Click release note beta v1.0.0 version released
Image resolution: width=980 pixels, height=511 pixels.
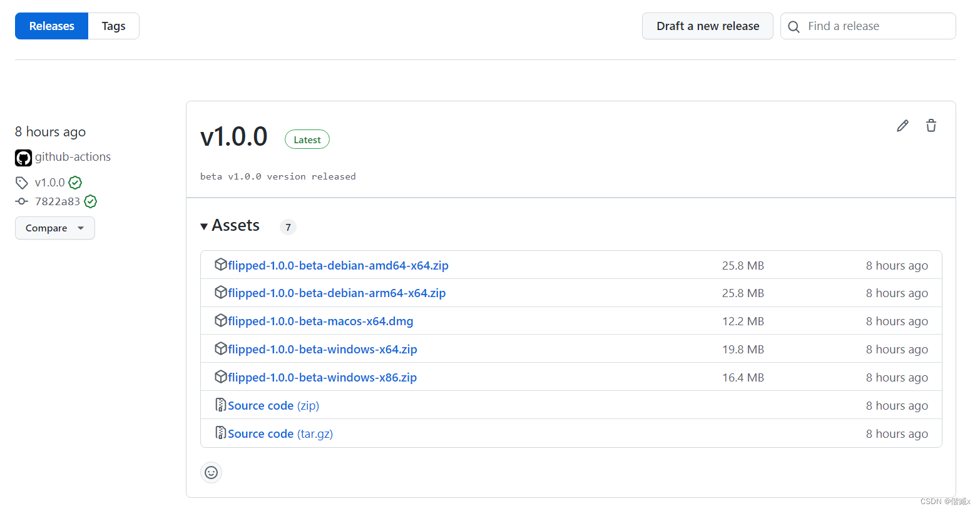278,176
